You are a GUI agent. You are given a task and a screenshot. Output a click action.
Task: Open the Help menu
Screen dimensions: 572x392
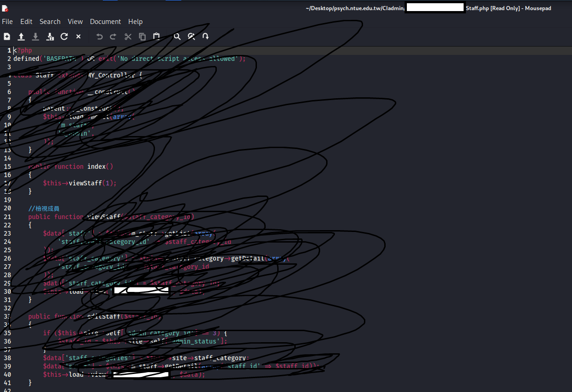coord(136,22)
